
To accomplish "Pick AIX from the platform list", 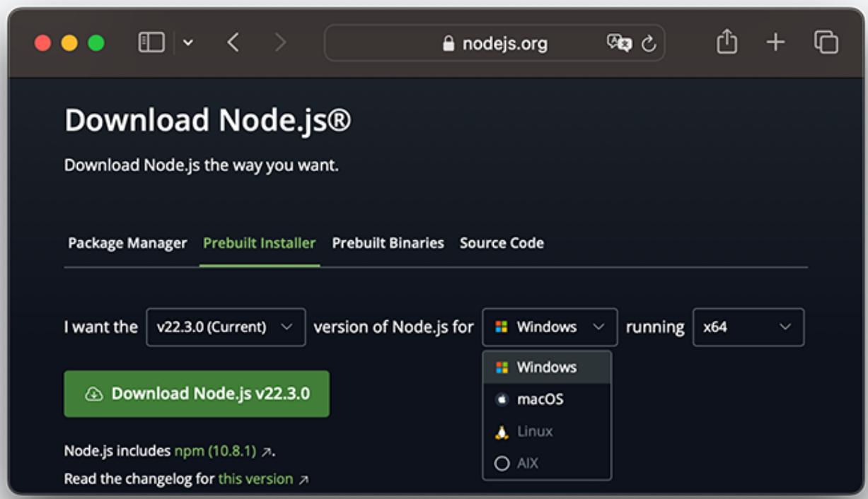I will click(528, 464).
